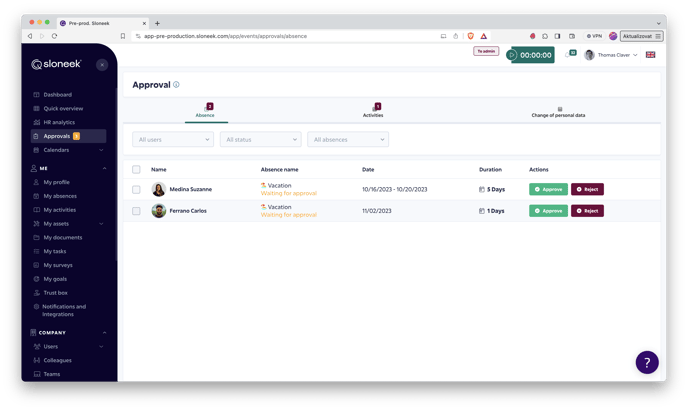Image resolution: width=688 pixels, height=410 pixels.
Task: Click the 10/16/2023 - 10/20/2023 date cell
Action: 394,190
